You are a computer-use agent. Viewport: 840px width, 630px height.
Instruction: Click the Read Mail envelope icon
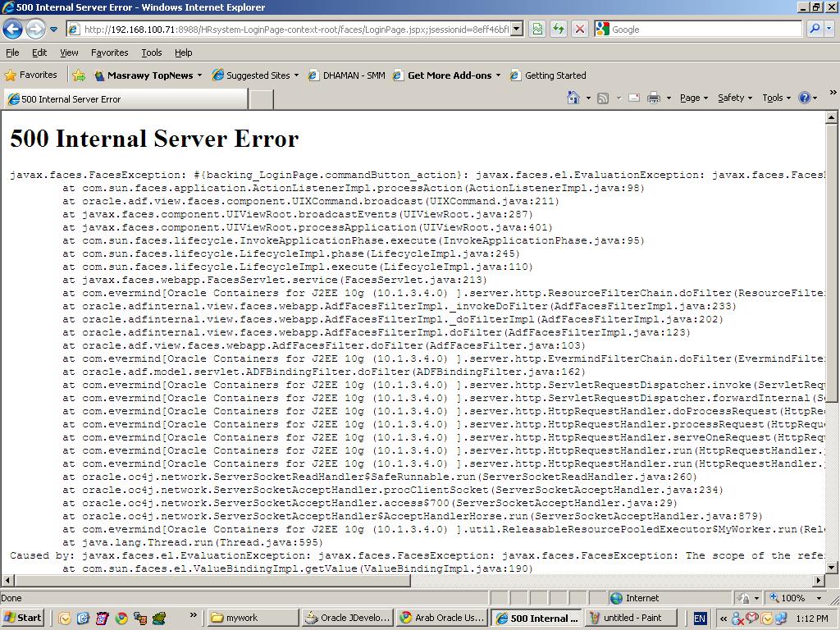634,98
